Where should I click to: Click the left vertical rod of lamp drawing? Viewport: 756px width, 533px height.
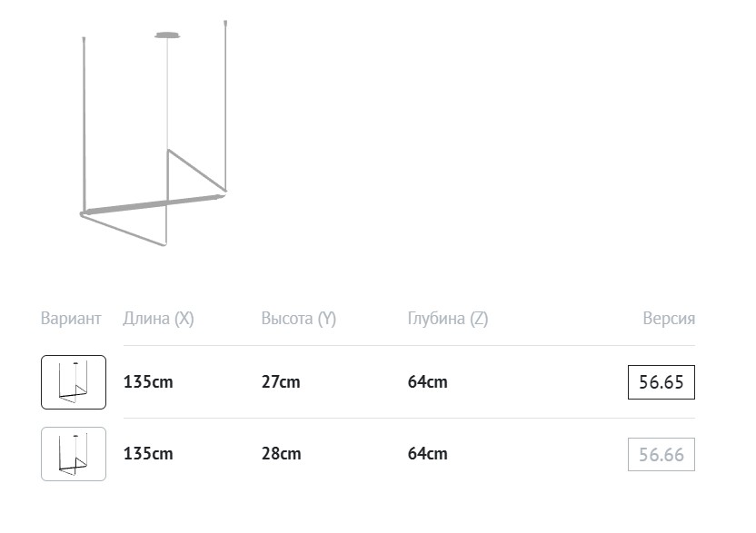coord(85,124)
